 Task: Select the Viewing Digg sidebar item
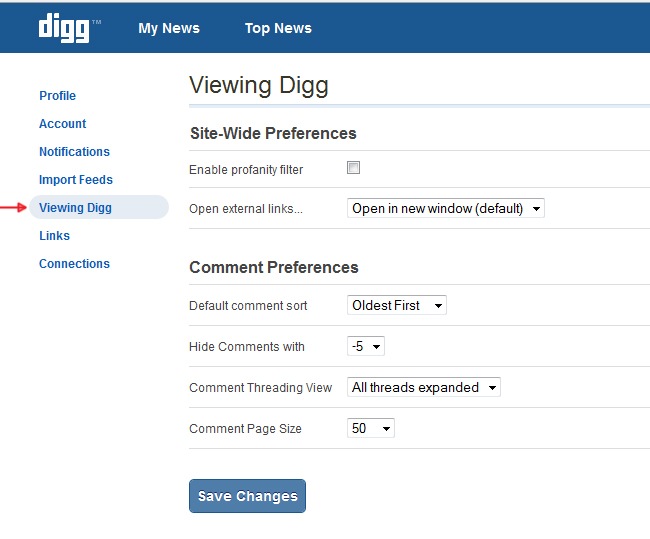click(x=75, y=208)
